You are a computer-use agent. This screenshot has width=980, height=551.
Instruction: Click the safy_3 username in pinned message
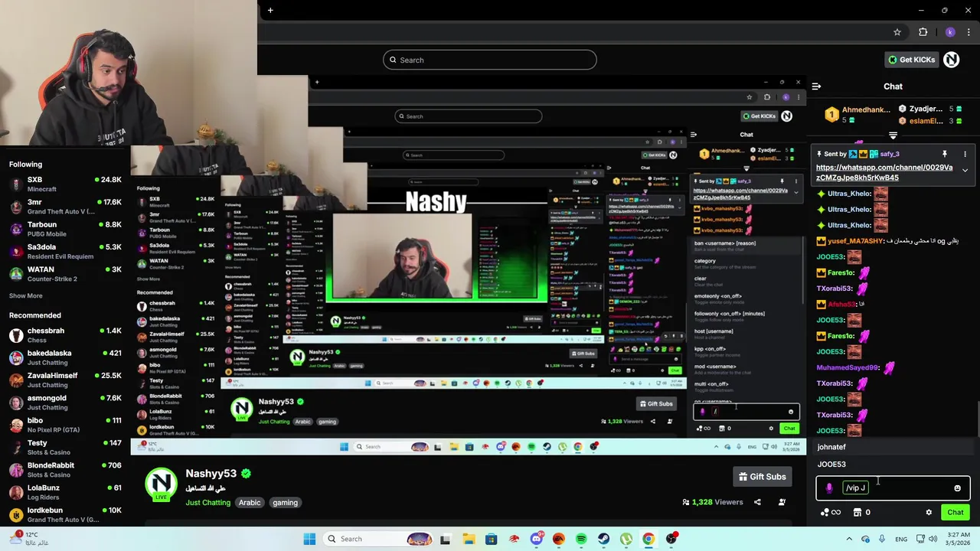click(889, 155)
